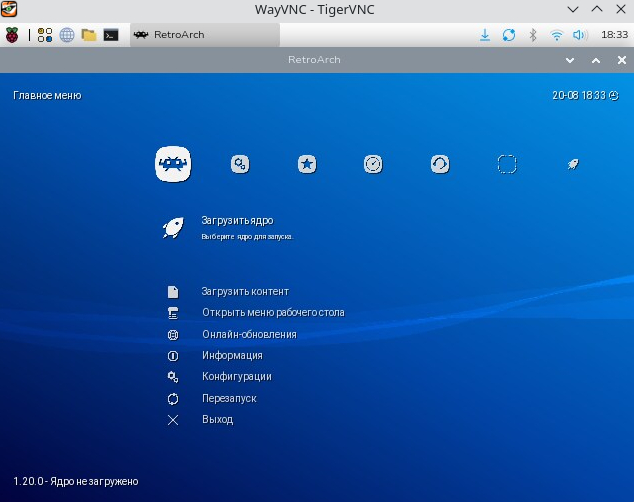Open the taskbar volume control icon
The width and height of the screenshot is (634, 502).
[580, 35]
